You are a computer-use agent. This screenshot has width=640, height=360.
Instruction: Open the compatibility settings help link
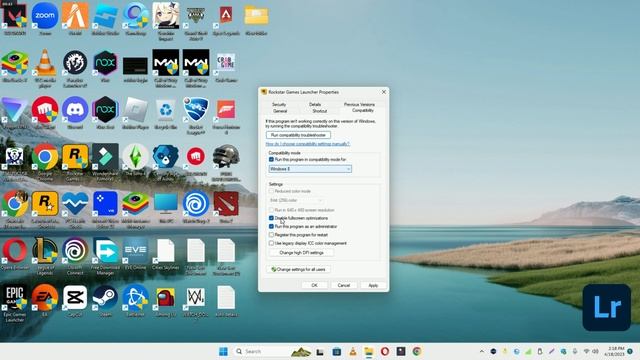click(308, 144)
